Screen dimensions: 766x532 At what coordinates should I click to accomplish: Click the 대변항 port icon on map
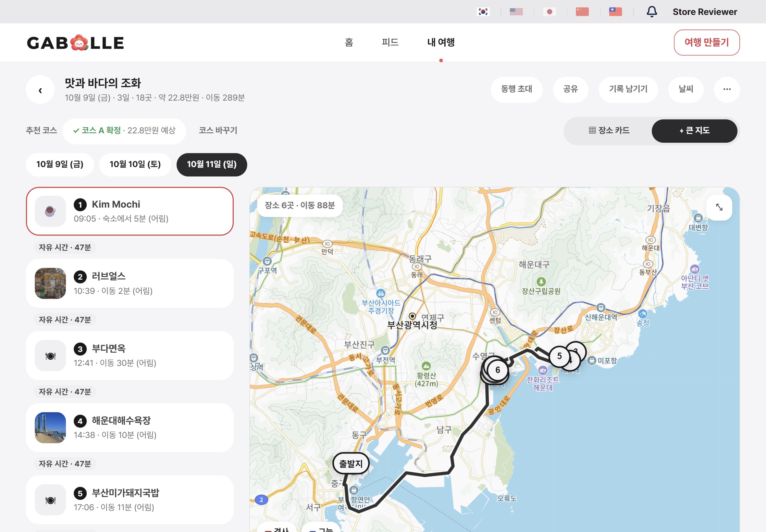click(x=698, y=218)
